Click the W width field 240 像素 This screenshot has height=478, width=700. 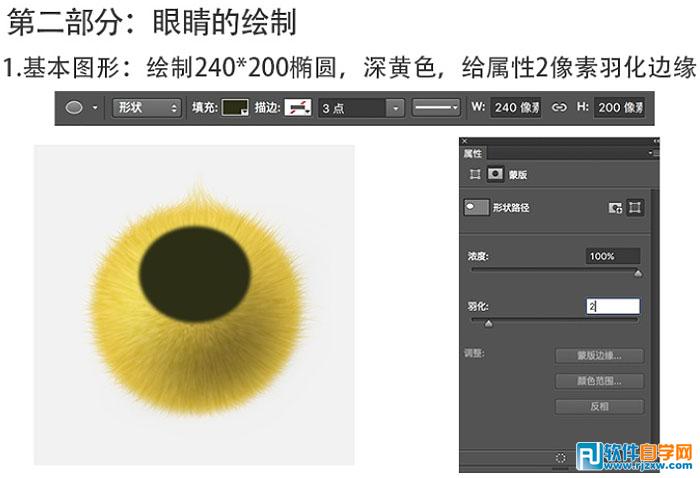(x=516, y=108)
